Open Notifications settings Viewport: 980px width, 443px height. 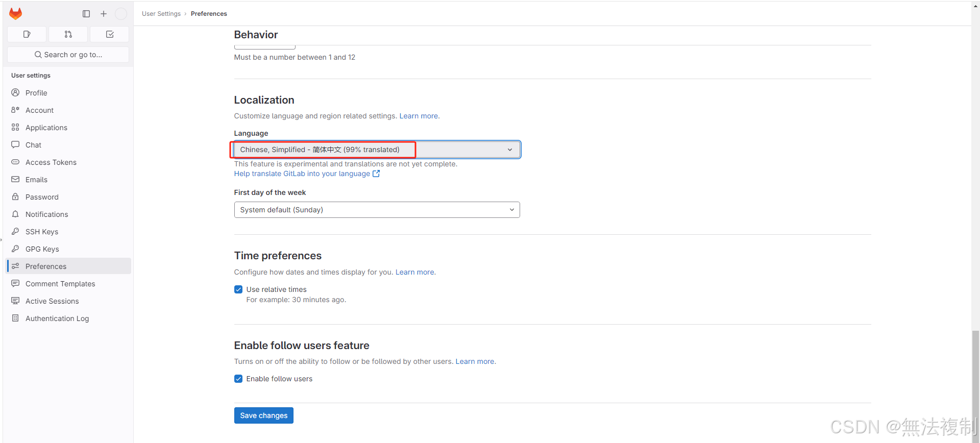68,214
